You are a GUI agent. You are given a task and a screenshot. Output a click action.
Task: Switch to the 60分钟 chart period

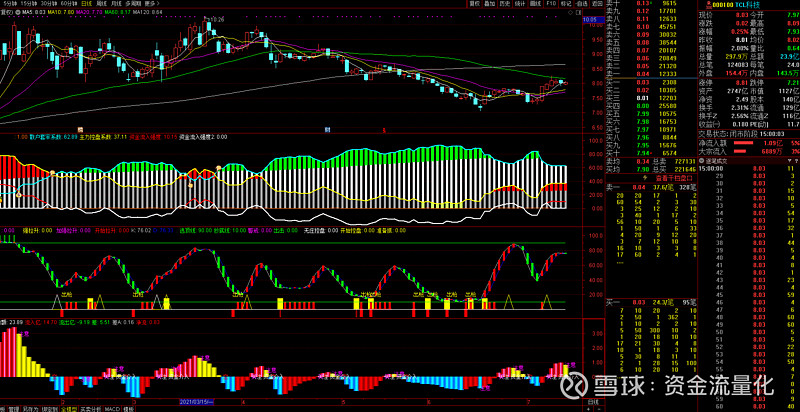68,3
